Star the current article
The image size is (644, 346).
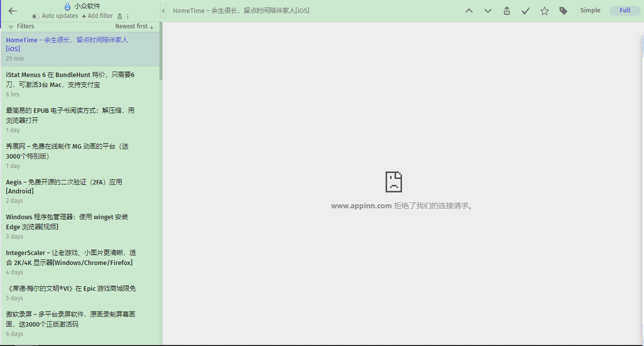[544, 11]
